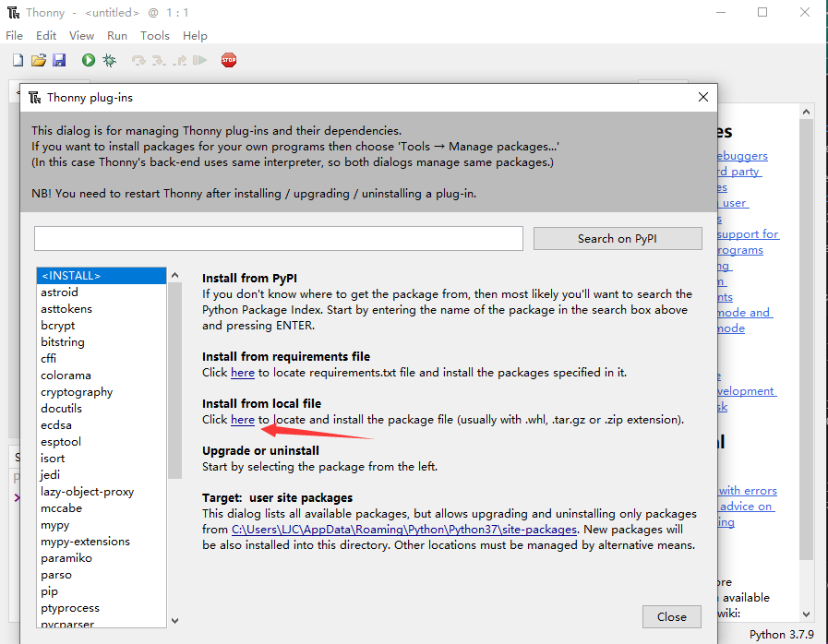Viewport: 828px width, 644px height.
Task: Click the Thonny logo in the main title bar
Action: (x=14, y=13)
